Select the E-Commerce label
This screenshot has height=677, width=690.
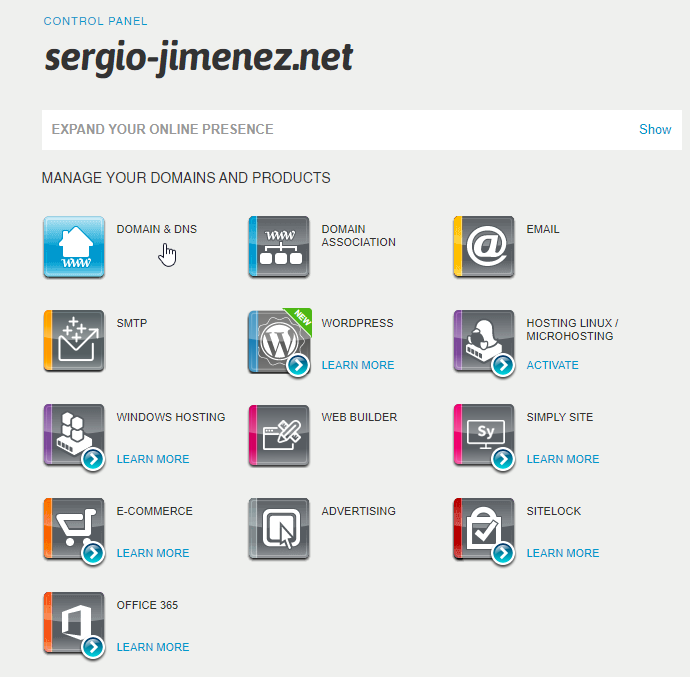(x=154, y=511)
